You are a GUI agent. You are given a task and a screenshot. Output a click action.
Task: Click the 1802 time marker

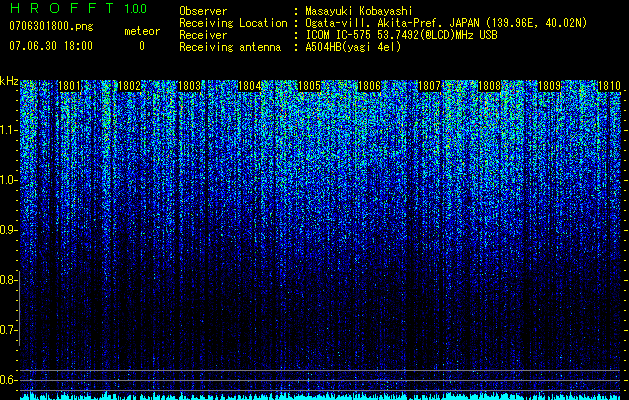(130, 86)
